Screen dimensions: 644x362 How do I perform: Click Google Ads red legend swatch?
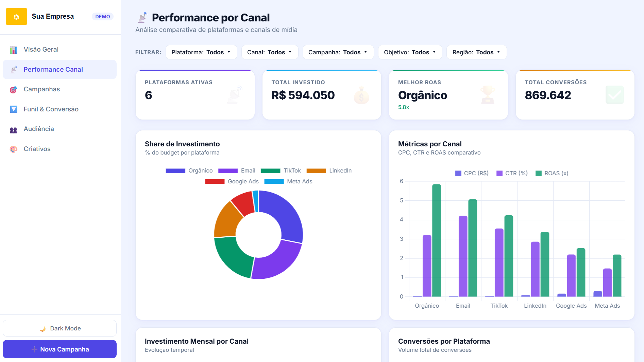[215, 182]
